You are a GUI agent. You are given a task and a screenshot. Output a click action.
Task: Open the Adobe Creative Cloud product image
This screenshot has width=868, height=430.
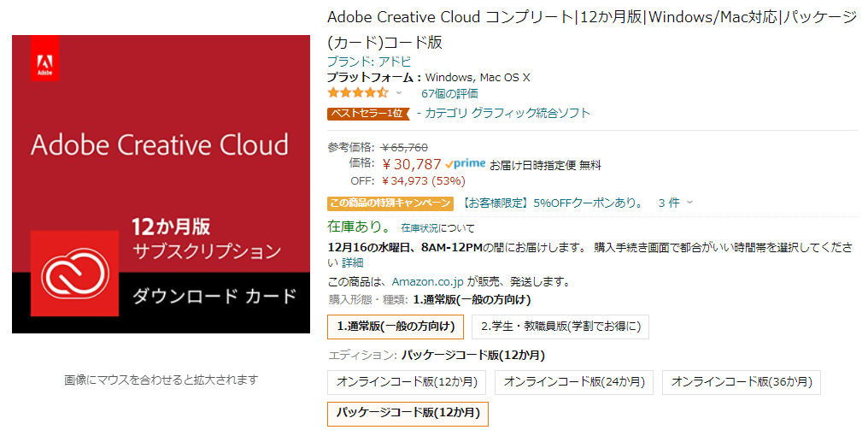coord(161,184)
